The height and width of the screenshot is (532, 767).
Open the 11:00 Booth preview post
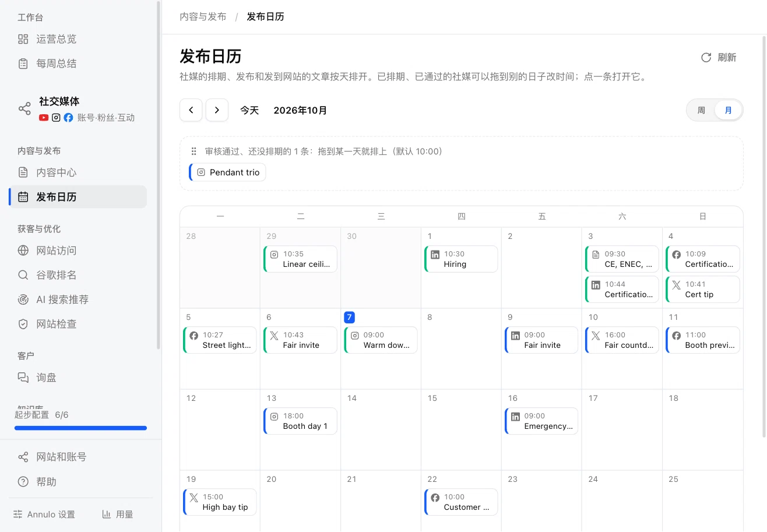coord(703,340)
